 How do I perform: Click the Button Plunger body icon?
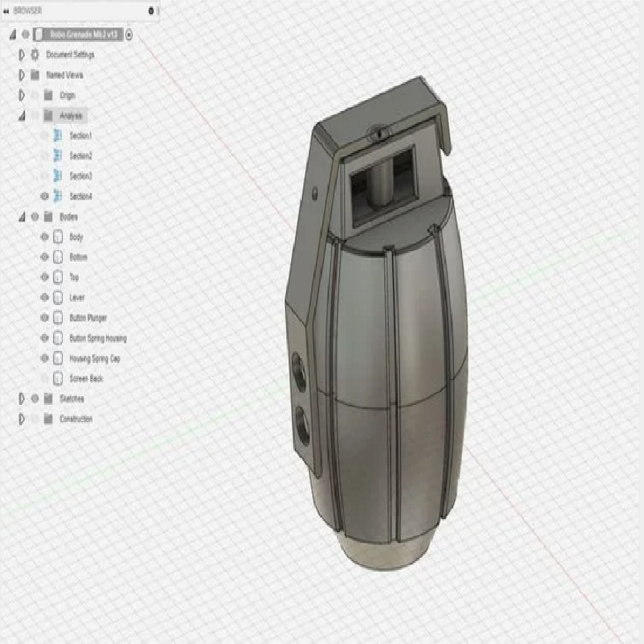pyautogui.click(x=58, y=318)
